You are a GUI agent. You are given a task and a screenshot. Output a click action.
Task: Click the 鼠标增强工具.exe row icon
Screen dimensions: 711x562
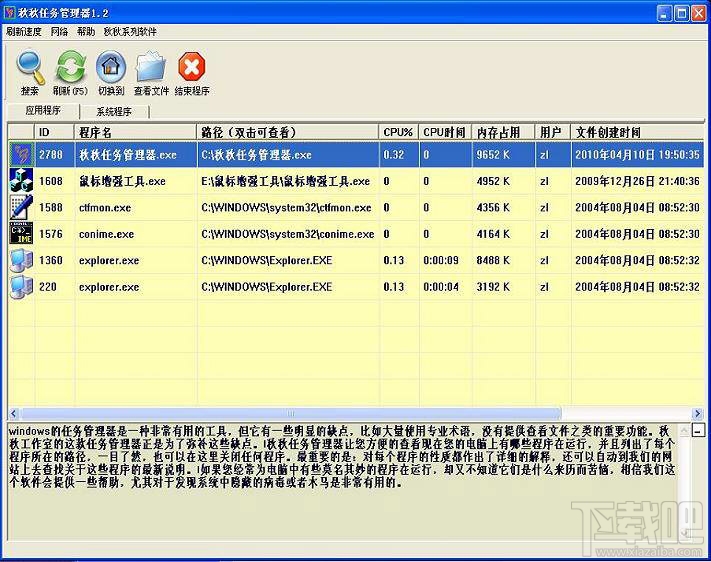[21, 181]
